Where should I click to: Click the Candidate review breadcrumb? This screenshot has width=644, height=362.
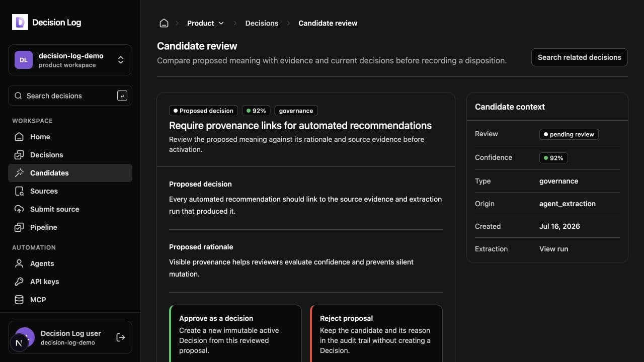coord(328,23)
